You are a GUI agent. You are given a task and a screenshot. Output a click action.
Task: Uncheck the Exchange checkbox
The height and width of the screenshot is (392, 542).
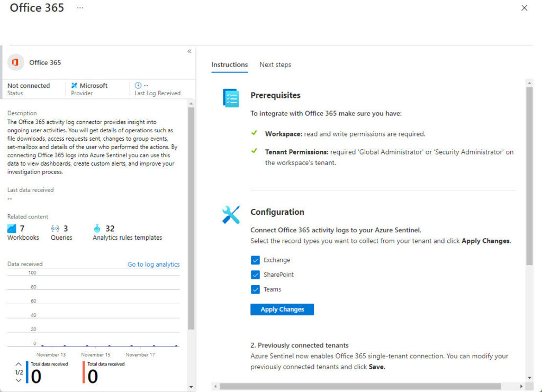255,260
